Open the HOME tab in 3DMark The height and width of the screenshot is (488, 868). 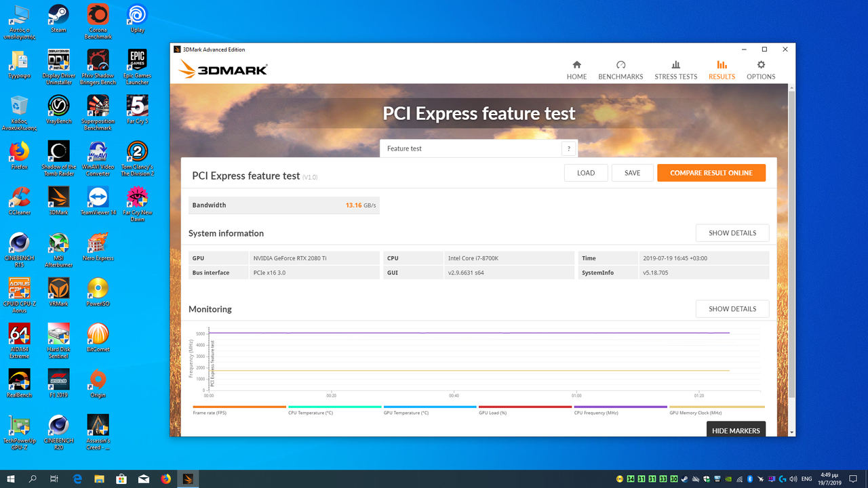(x=576, y=70)
